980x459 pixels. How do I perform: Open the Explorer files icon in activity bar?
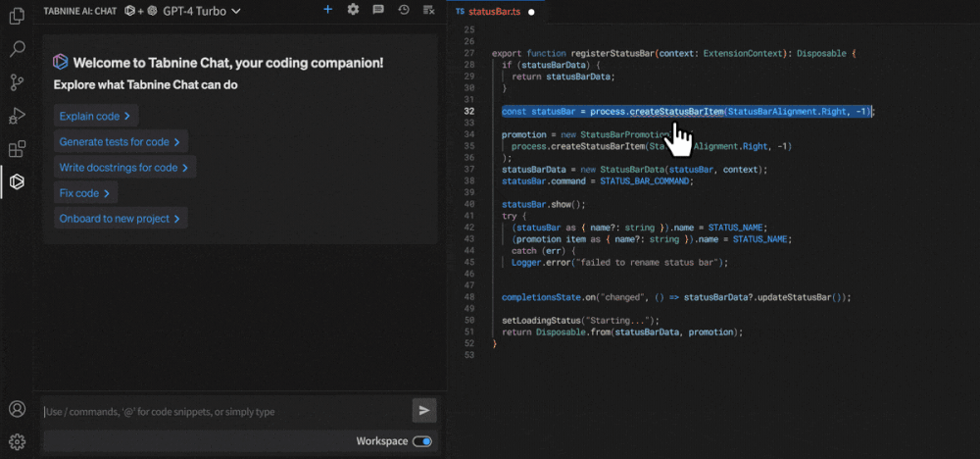click(17, 17)
